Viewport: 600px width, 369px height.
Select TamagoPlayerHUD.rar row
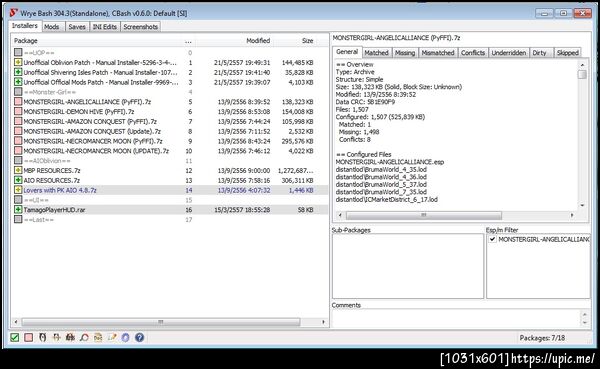pos(170,209)
